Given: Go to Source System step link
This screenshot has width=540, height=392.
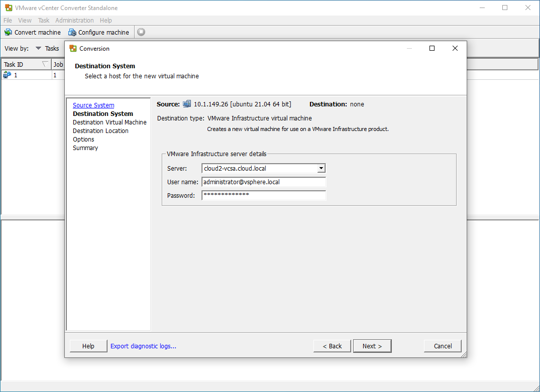Looking at the screenshot, I should (x=93, y=105).
